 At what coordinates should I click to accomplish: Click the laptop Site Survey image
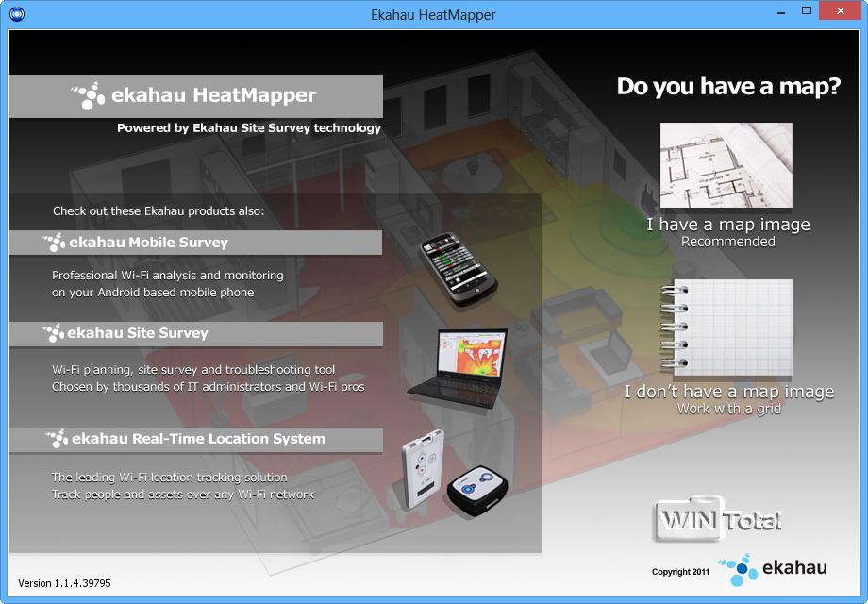coord(459,368)
